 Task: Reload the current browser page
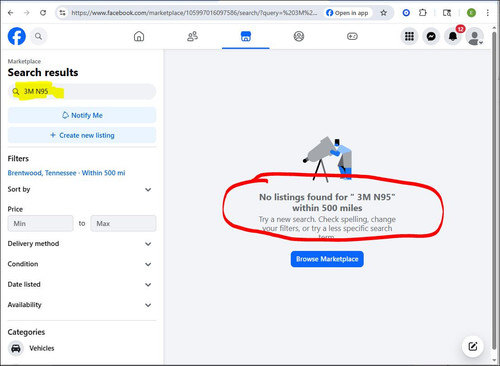43,13
